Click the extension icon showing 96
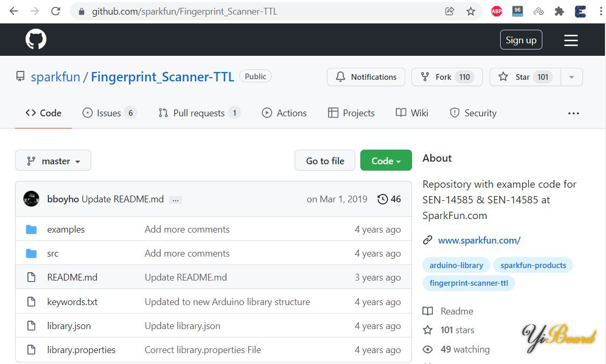Screen dimensions: 606x364 pos(517,11)
